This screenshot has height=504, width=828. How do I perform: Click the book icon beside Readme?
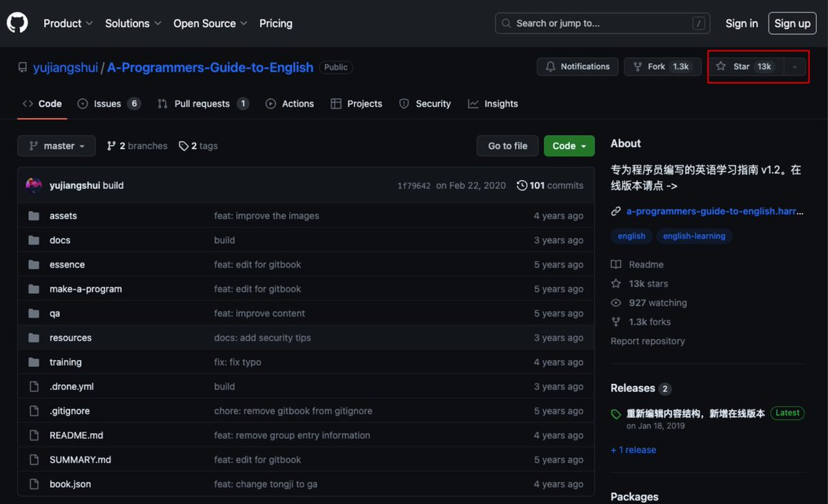[616, 265]
